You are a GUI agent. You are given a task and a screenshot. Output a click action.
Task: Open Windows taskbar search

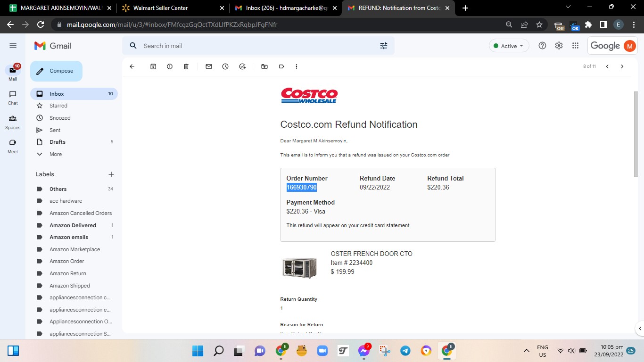[x=219, y=351]
